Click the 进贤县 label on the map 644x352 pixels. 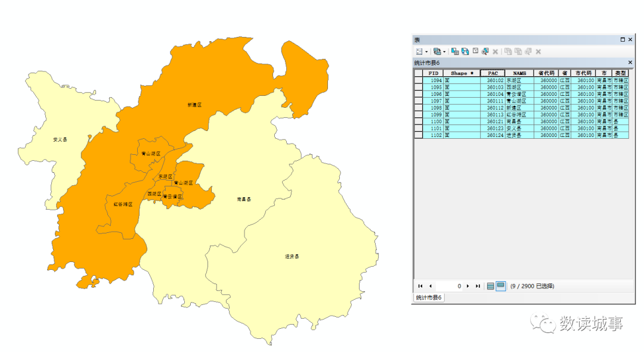[x=292, y=257]
